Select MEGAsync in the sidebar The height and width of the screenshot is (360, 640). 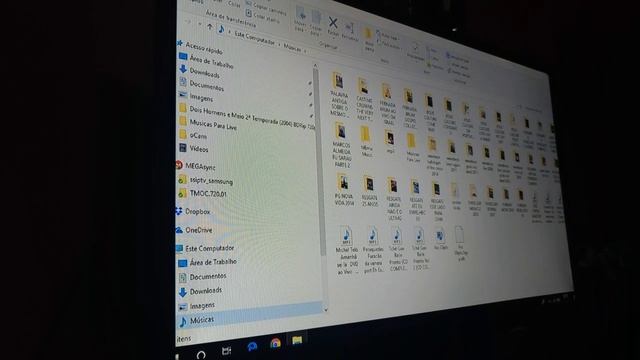(196, 166)
